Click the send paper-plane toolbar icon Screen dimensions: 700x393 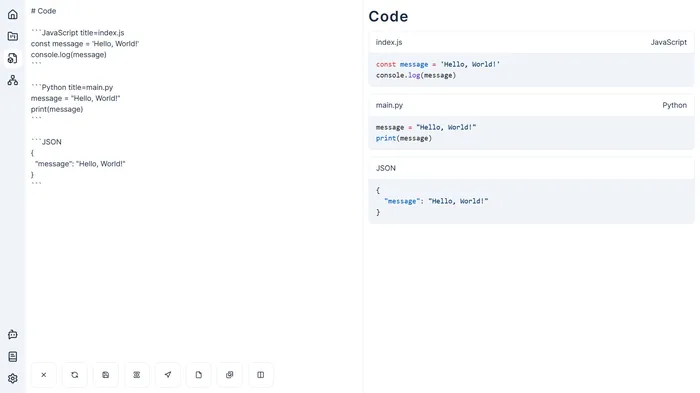click(x=168, y=375)
